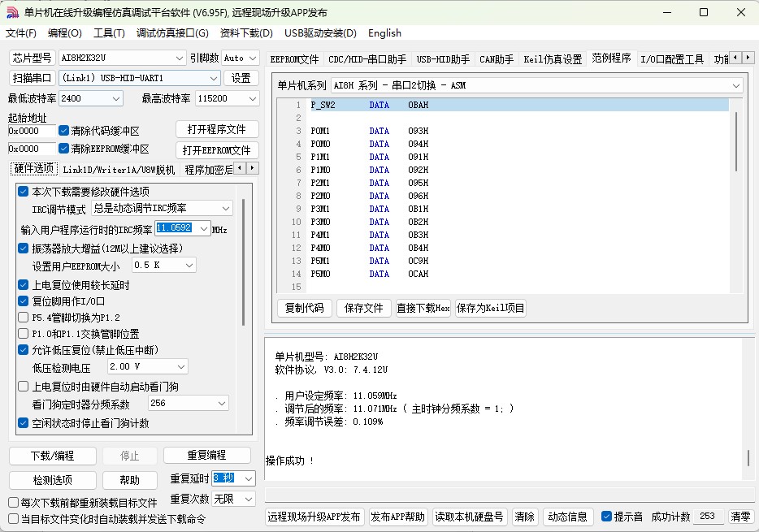Screen dimensions: 759x532
Task: Click 打开EEPROM文件 button
Action: (217, 150)
